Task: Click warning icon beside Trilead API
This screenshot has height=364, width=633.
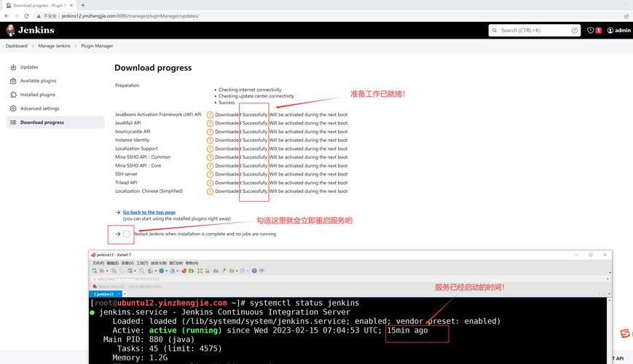Action: [x=210, y=183]
